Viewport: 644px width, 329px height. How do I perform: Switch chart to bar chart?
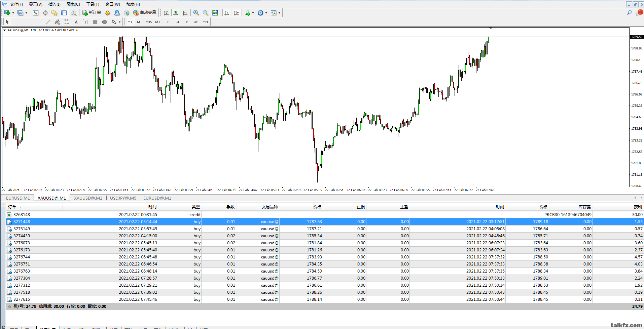tap(166, 13)
